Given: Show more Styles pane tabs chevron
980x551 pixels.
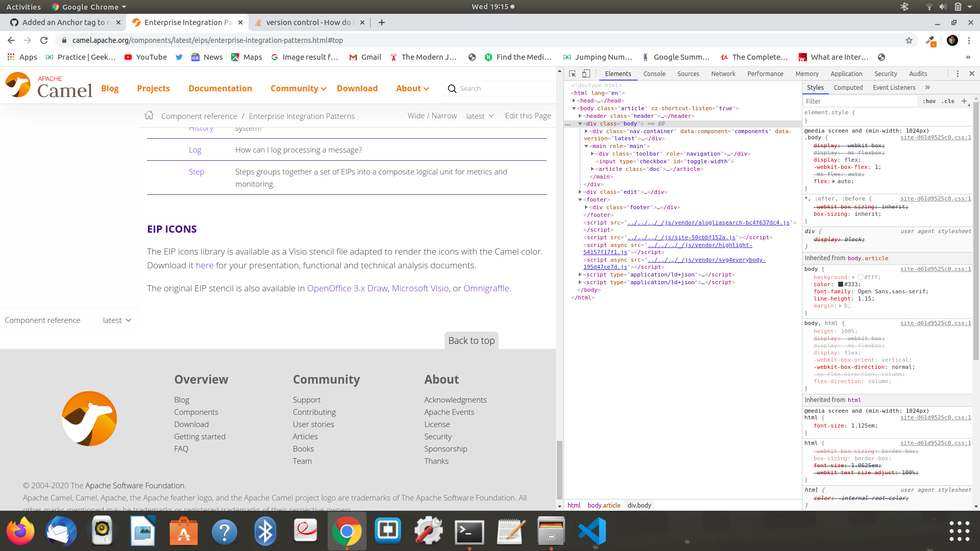Looking at the screenshot, I should click(927, 87).
